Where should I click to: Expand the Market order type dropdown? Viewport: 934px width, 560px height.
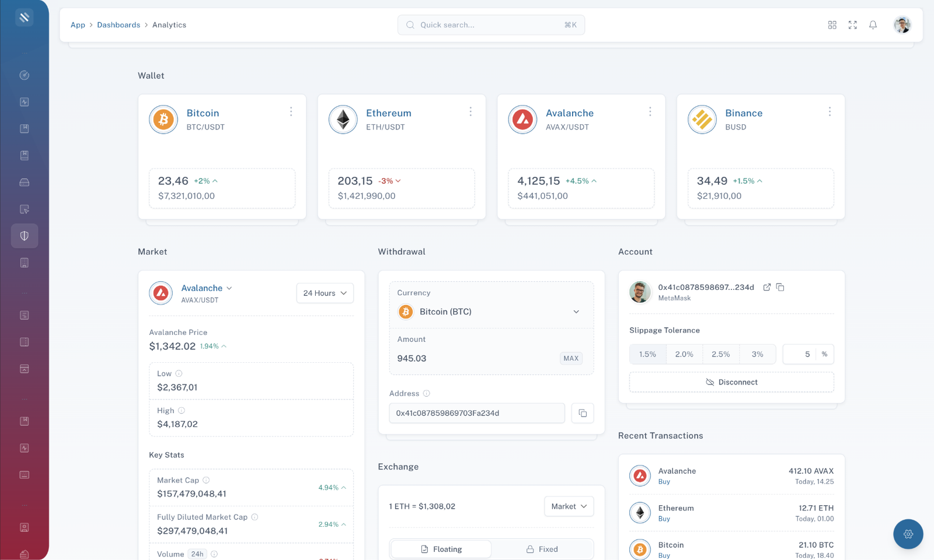(x=568, y=506)
